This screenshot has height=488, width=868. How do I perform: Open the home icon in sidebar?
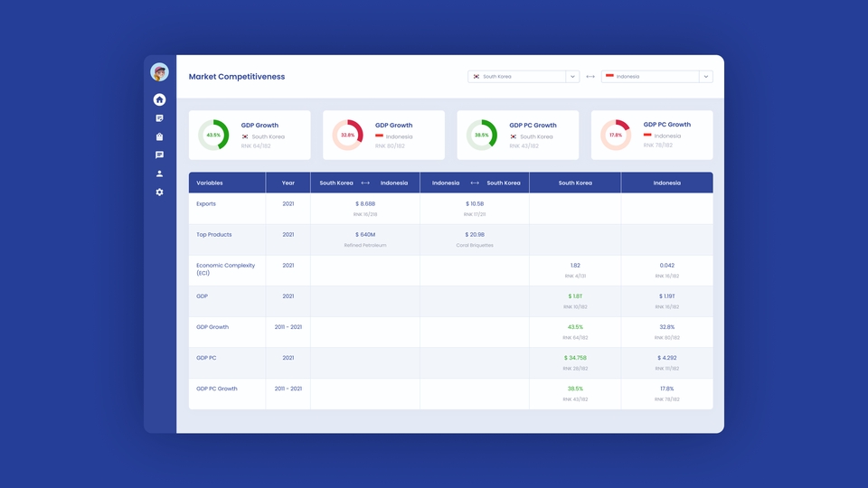click(x=159, y=99)
